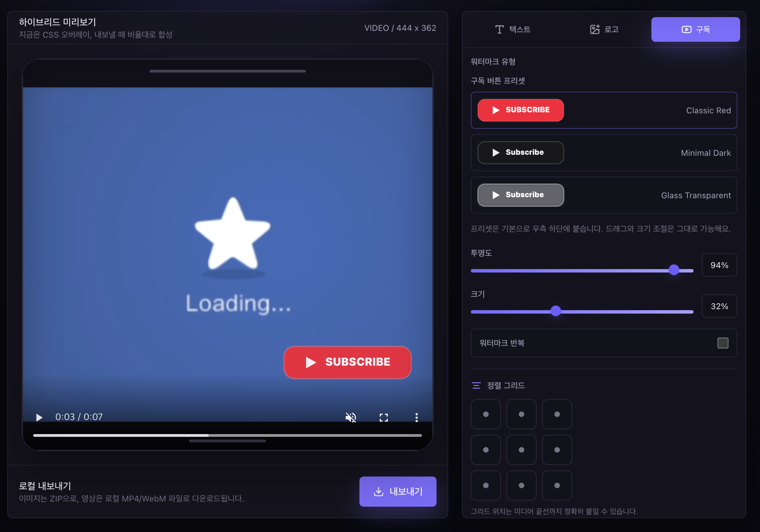Switch to the 텍스트 tab
This screenshot has height=532, width=760.
[x=513, y=29]
